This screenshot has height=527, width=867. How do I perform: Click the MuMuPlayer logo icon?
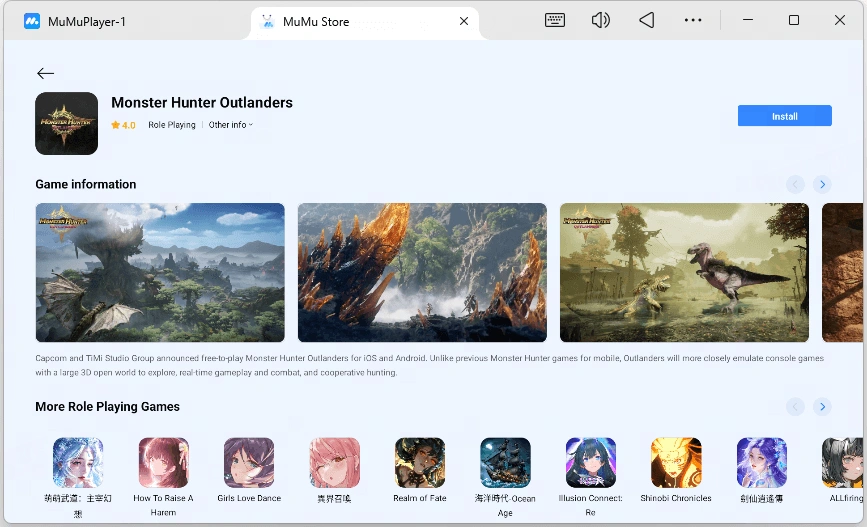click(x=32, y=22)
